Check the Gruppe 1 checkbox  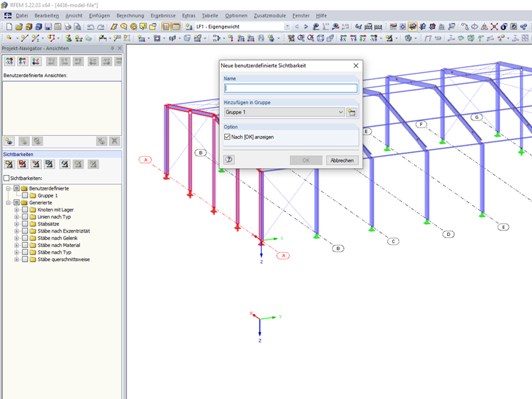pyautogui.click(x=24, y=195)
